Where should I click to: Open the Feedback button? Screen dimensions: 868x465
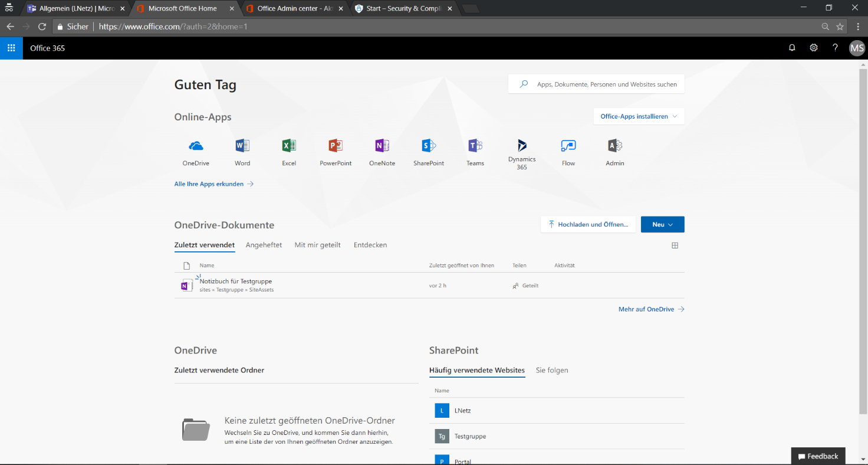point(818,456)
